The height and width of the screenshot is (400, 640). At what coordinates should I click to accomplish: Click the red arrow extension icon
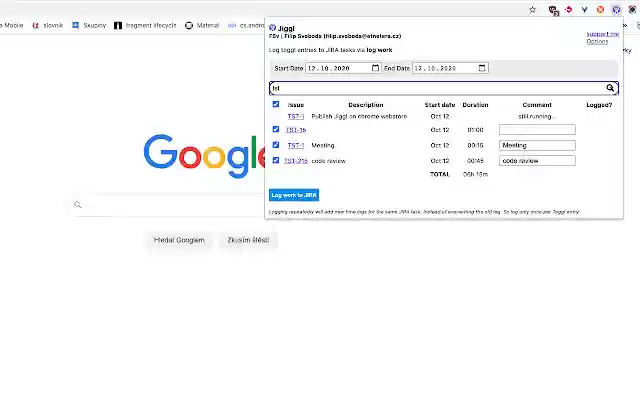[568, 9]
